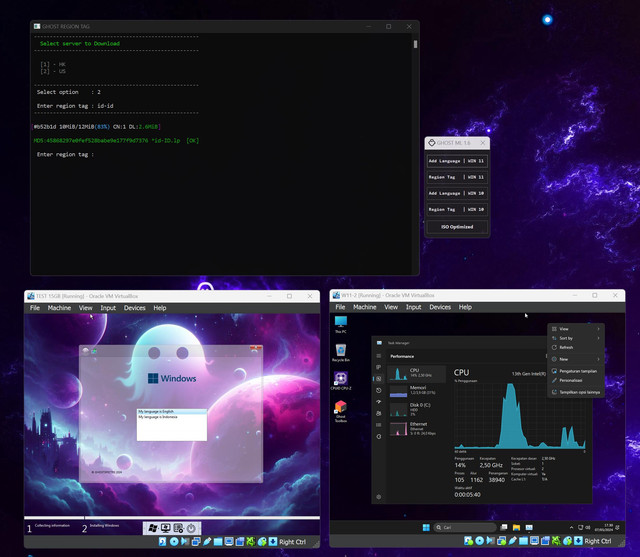Open Help menu in TEST 15GB VirtualBox
The image size is (640, 557).
click(x=160, y=308)
